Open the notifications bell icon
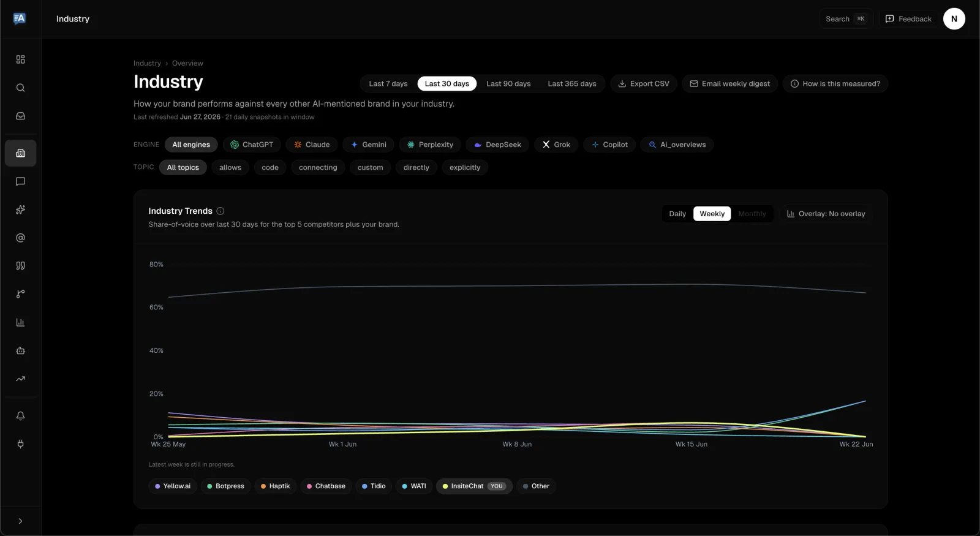The width and height of the screenshot is (980, 536). point(20,416)
